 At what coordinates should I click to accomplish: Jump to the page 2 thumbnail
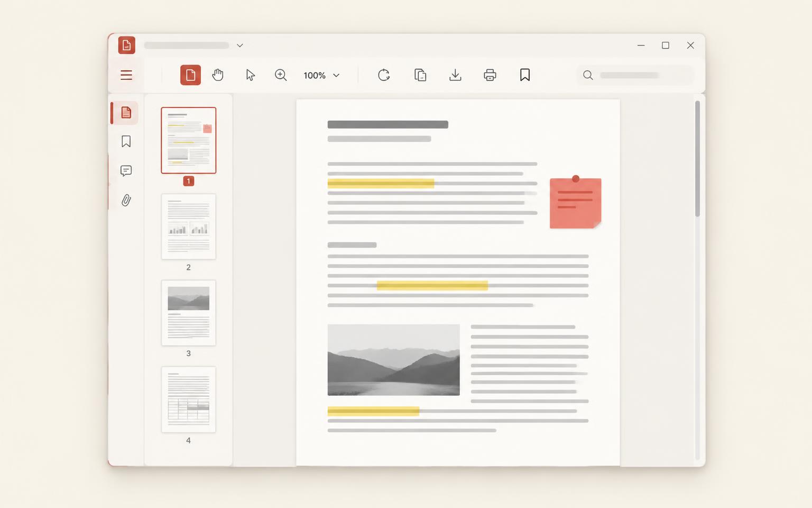point(189,226)
